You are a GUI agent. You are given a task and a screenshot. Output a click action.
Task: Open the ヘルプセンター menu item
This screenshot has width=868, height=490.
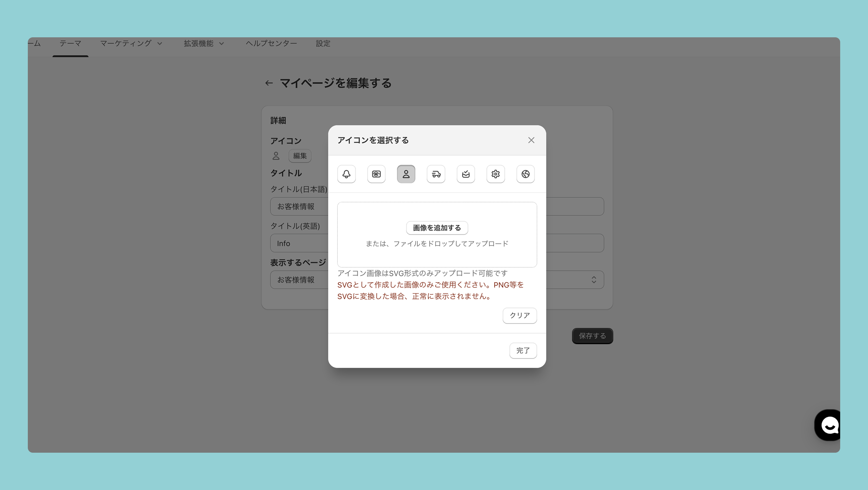pyautogui.click(x=271, y=43)
